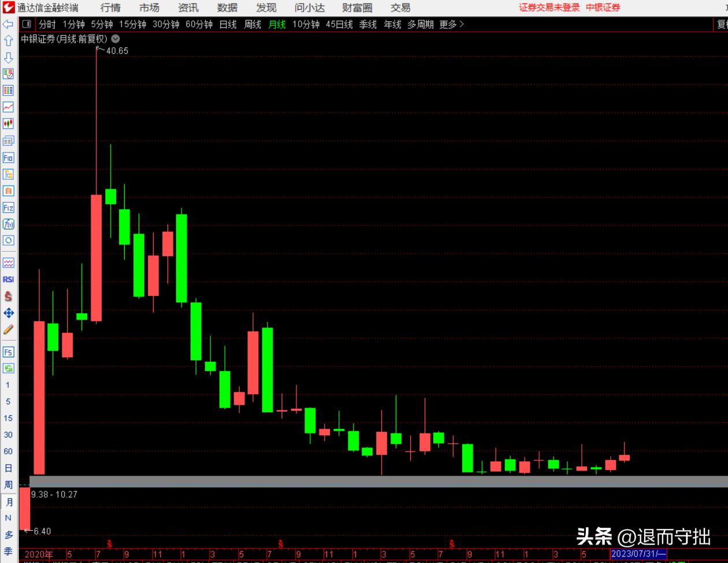Open the 行情 menu
The width and height of the screenshot is (728, 563).
tap(110, 8)
